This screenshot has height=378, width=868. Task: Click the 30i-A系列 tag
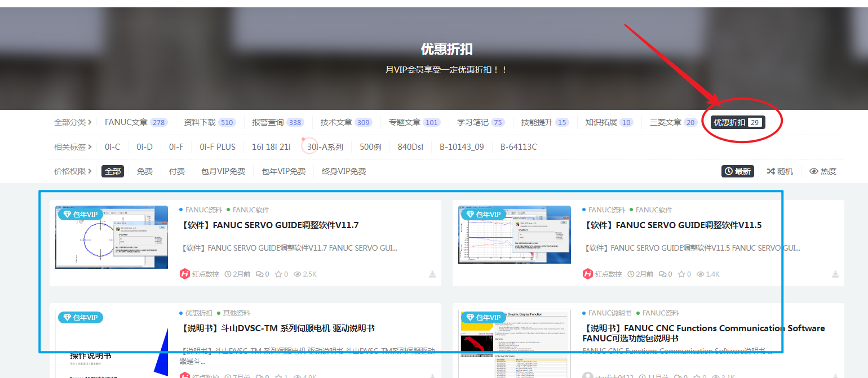click(325, 147)
